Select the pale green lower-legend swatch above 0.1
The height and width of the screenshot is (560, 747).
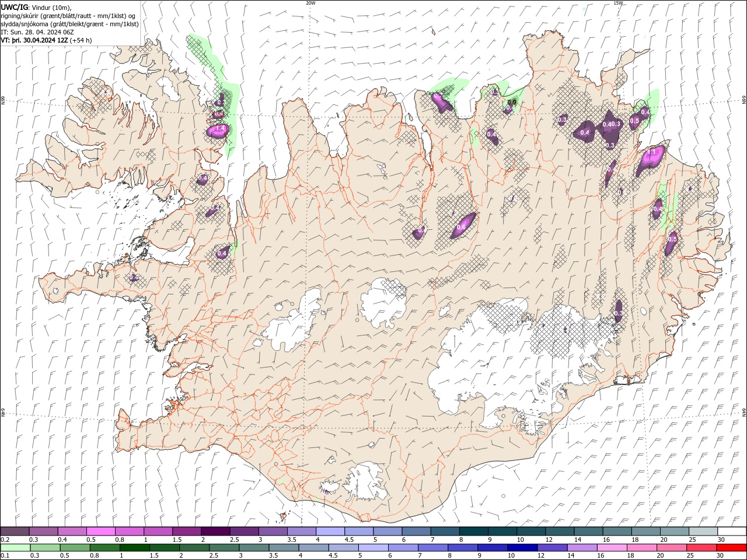pos(15,547)
